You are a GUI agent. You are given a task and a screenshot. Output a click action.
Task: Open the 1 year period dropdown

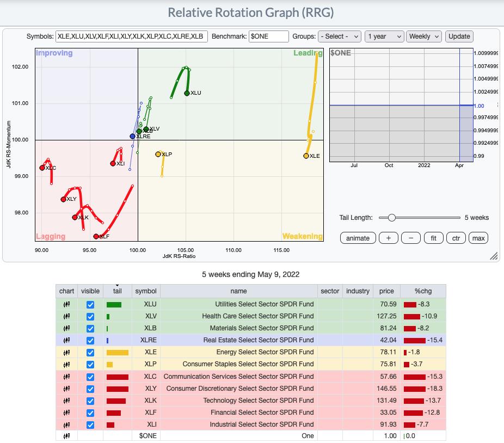point(384,36)
